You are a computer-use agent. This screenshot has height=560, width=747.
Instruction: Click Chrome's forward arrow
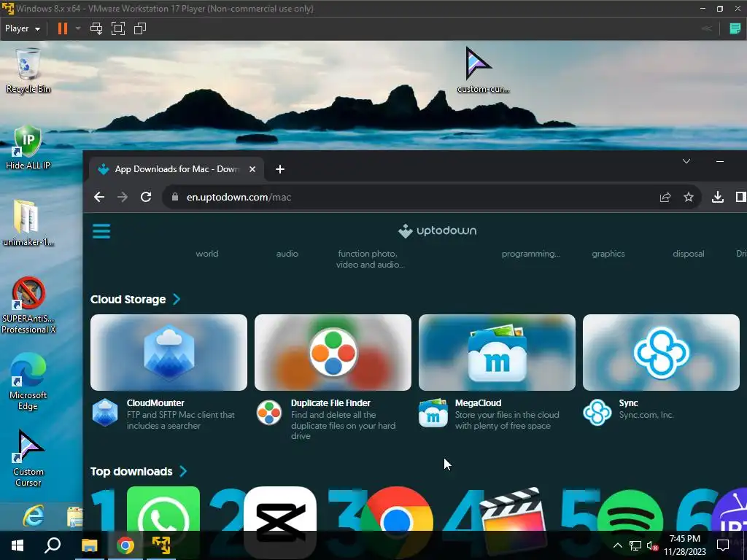[123, 197]
